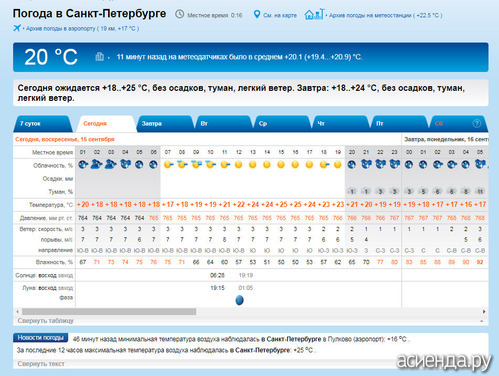The height and width of the screenshot is (376, 499).
Task: Open the См. на карте link
Action: [x=280, y=15]
